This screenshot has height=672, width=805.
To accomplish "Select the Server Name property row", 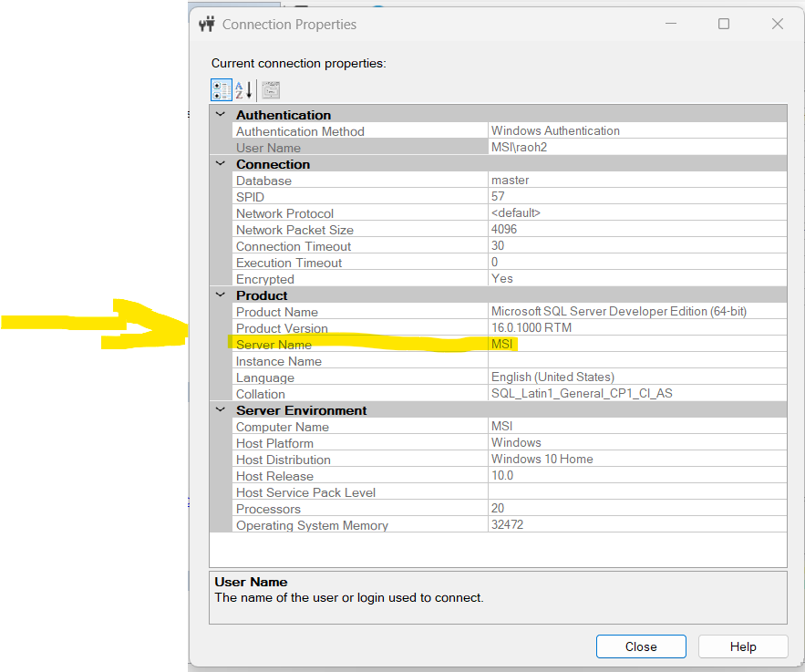I will point(273,345).
